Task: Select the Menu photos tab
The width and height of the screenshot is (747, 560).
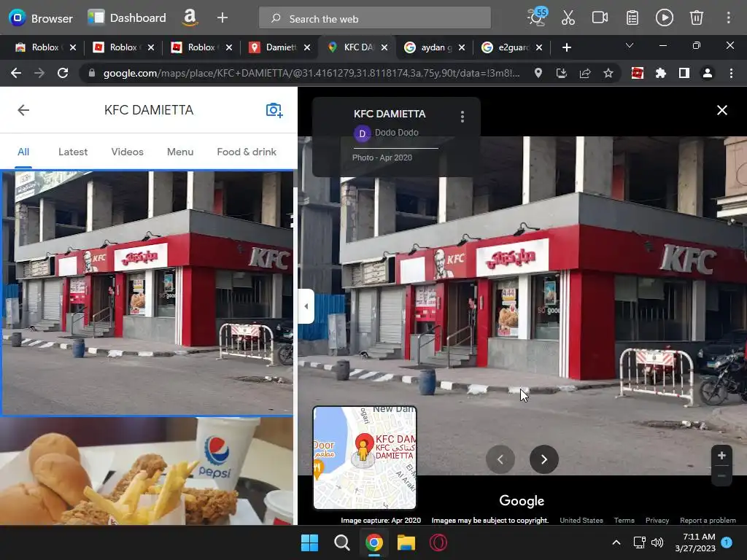Action: point(180,152)
